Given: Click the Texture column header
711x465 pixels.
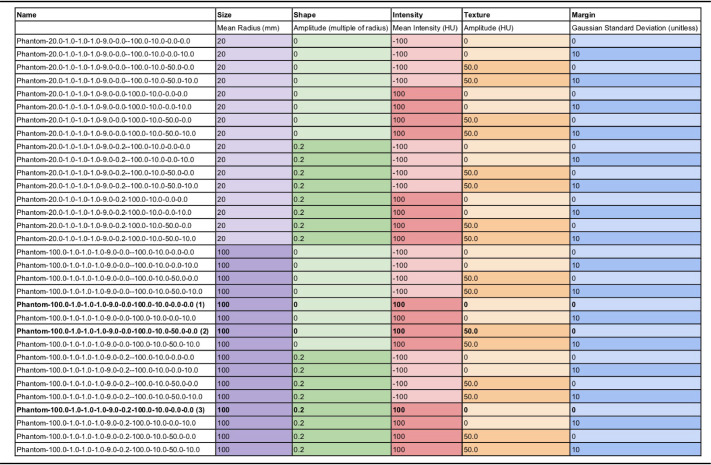Looking at the screenshot, I should [x=479, y=17].
